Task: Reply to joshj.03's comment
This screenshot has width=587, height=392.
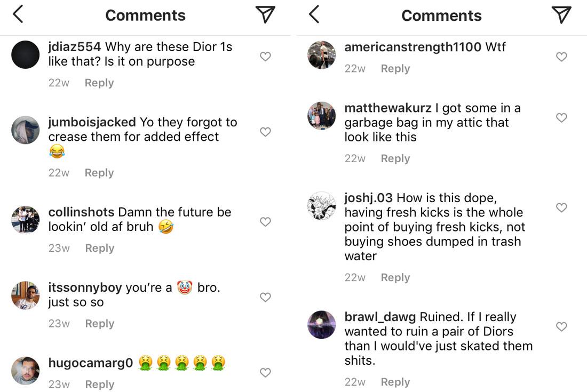Action: [395, 277]
